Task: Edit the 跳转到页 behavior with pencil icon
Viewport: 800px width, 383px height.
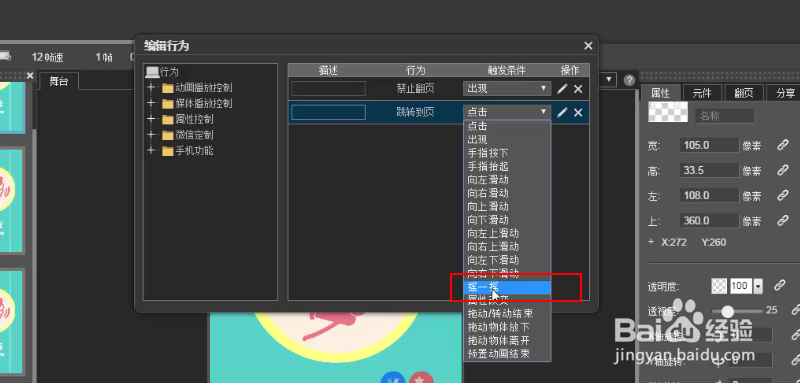Action: click(562, 113)
